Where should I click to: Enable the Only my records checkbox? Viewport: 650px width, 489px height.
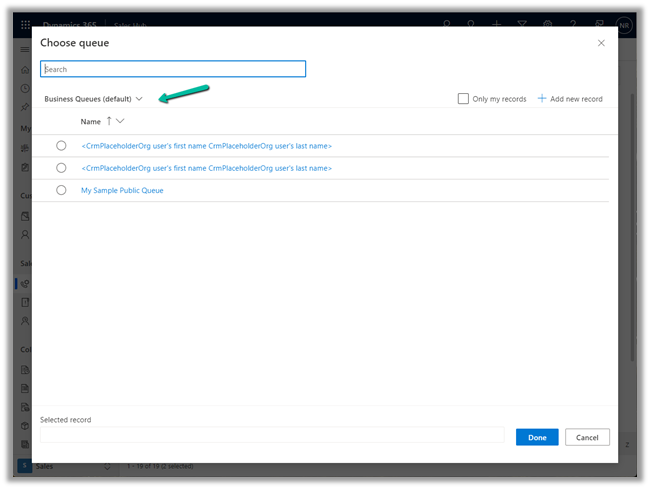coord(463,99)
